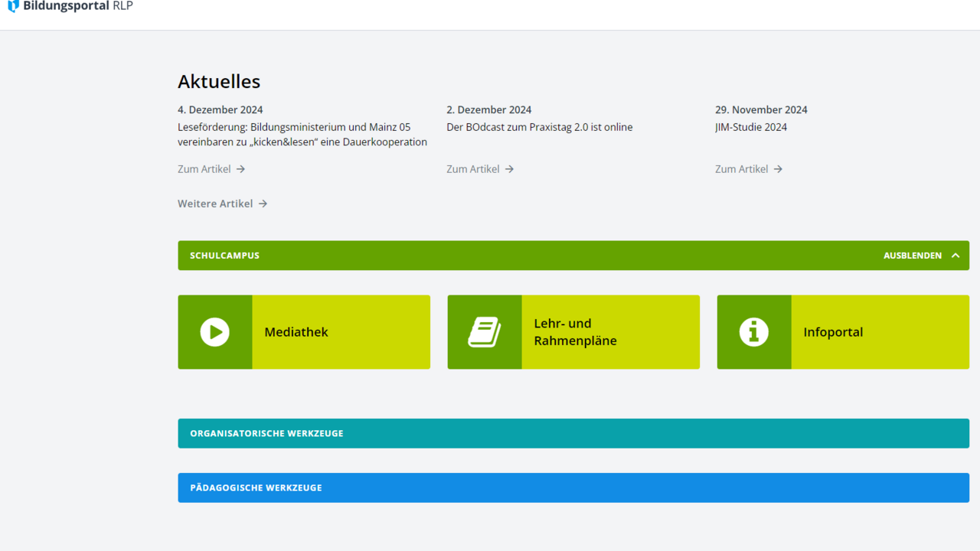This screenshot has width=980, height=551.
Task: Open the Infoportal tile label
Action: click(x=833, y=332)
